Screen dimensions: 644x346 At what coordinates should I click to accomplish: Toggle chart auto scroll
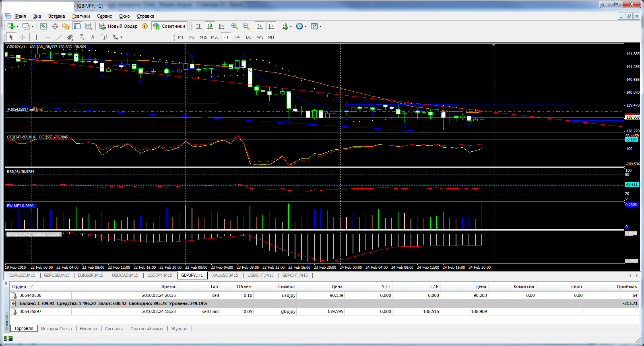tap(260, 26)
